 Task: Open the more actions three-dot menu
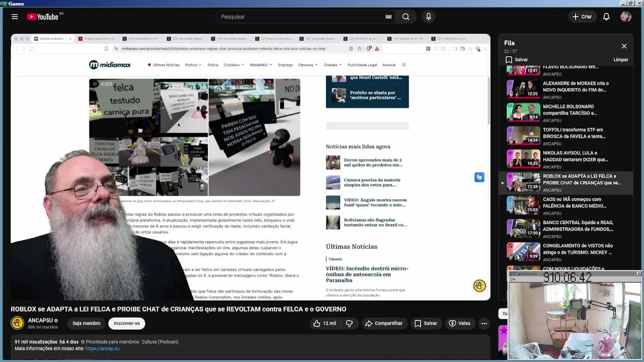pos(484,323)
